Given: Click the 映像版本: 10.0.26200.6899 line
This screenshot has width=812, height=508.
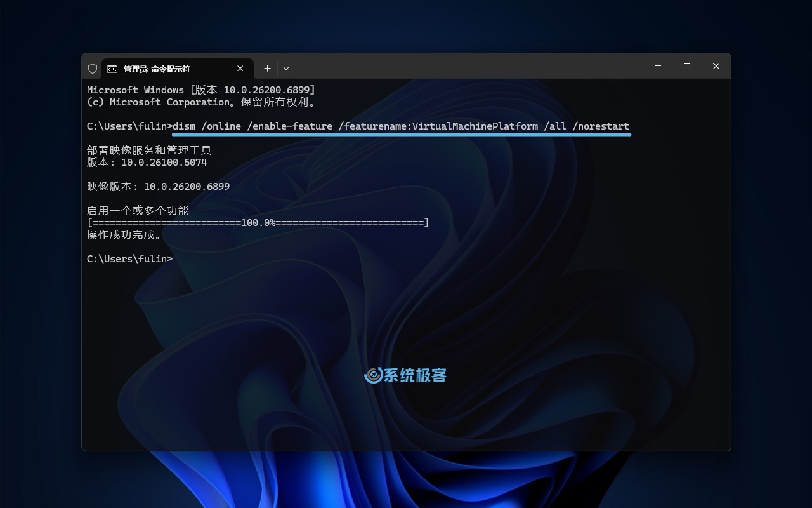Looking at the screenshot, I should tap(158, 187).
